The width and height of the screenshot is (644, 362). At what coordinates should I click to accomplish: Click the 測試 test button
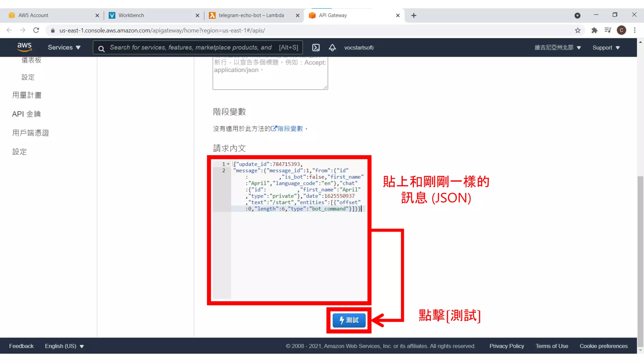pyautogui.click(x=349, y=320)
